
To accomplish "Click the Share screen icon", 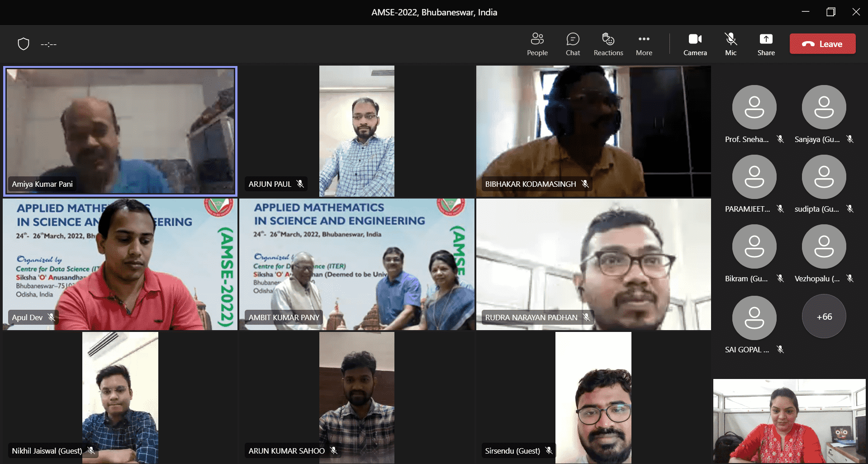I will tap(766, 44).
